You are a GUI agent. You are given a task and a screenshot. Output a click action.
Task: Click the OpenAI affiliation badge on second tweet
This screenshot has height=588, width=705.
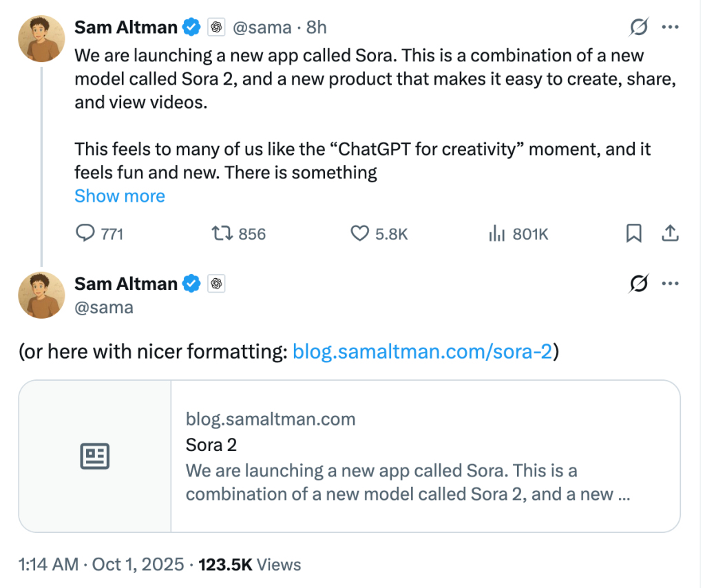pyautogui.click(x=216, y=284)
